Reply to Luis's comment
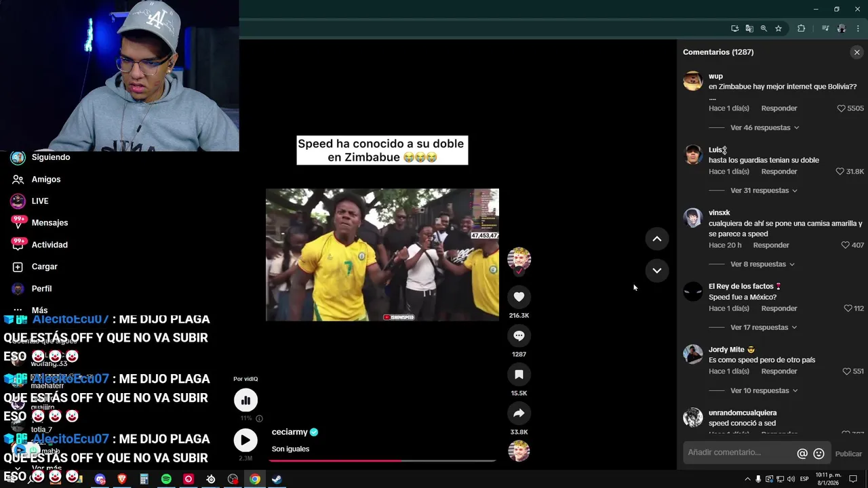The width and height of the screenshot is (868, 488). [778, 171]
